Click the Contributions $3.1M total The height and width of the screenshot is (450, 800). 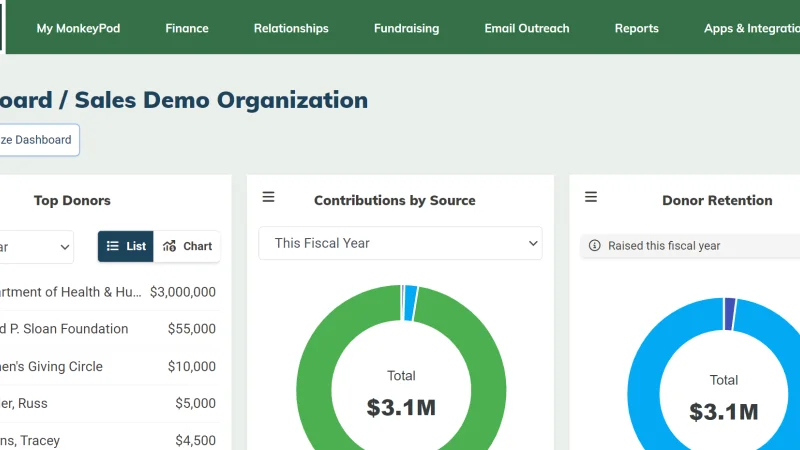tap(401, 408)
